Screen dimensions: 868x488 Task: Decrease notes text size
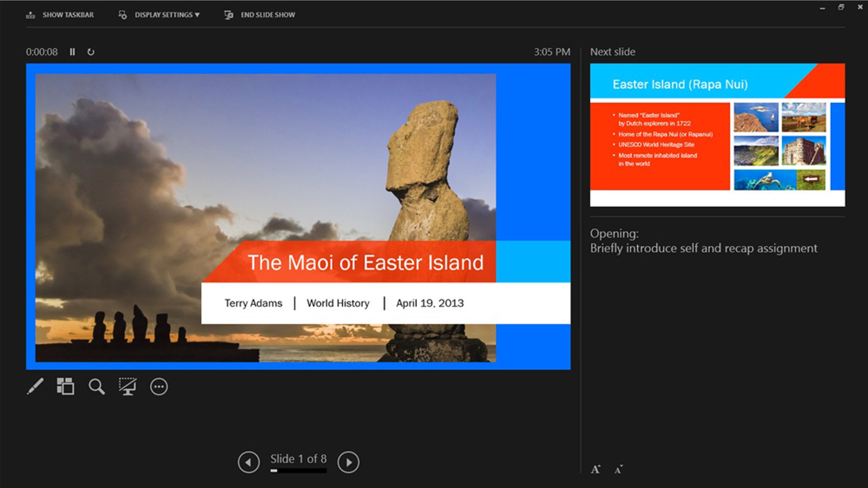618,470
